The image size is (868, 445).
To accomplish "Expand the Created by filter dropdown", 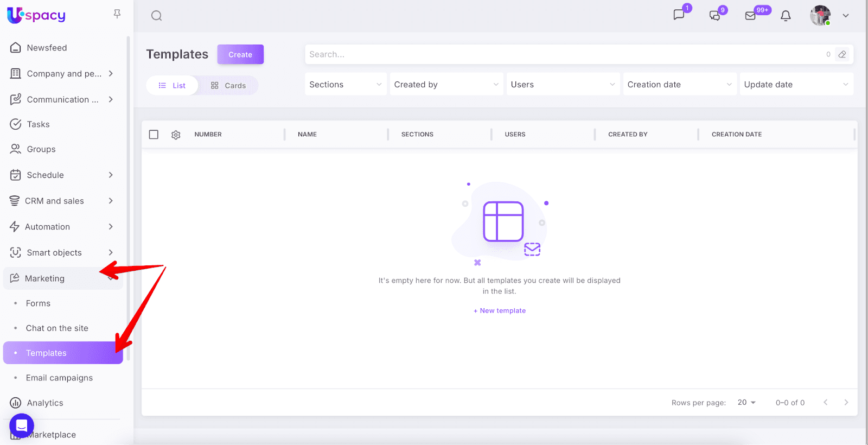I will coord(446,85).
